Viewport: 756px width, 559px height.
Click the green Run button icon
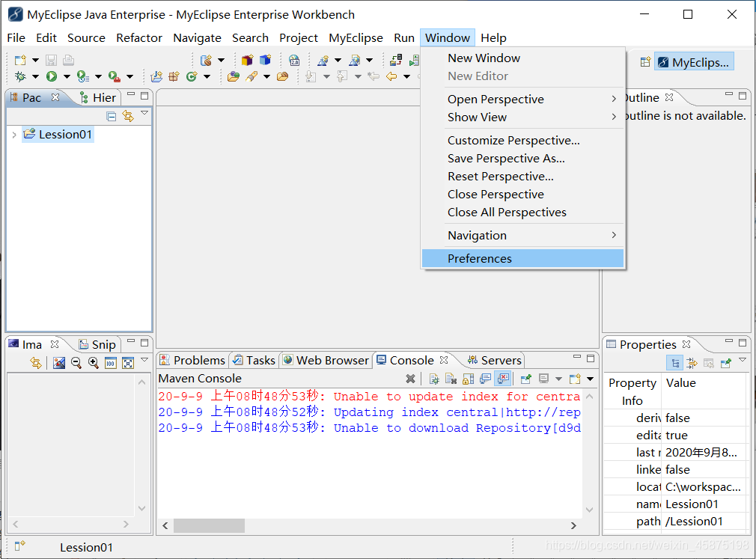tap(52, 76)
